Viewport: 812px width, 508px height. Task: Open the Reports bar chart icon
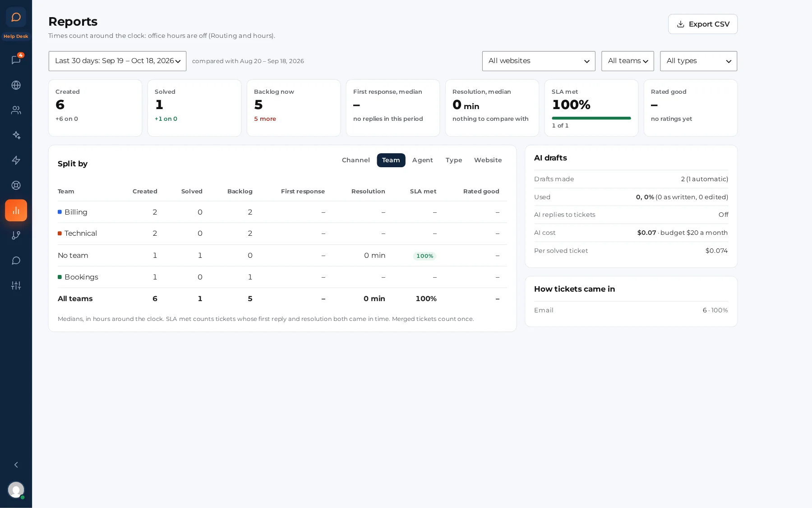click(x=16, y=211)
